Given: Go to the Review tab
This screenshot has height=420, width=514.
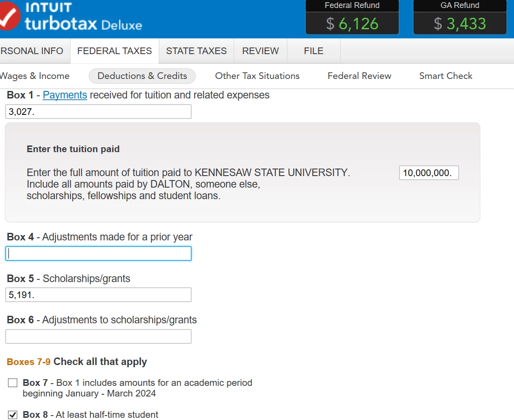Looking at the screenshot, I should pyautogui.click(x=260, y=51).
